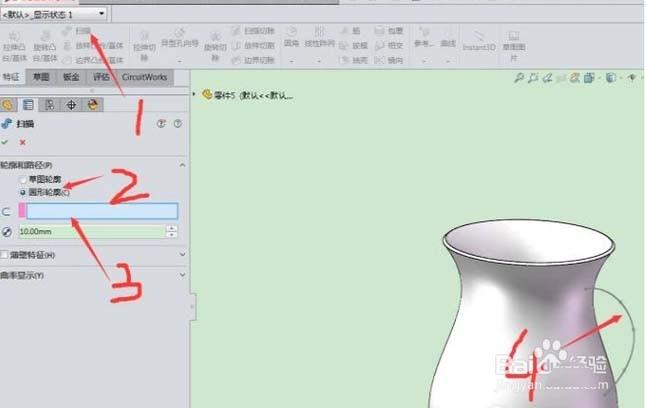This screenshot has height=408, width=646.
Task: Select the Lofted Cut (放样切割) tool
Action: tap(253, 46)
